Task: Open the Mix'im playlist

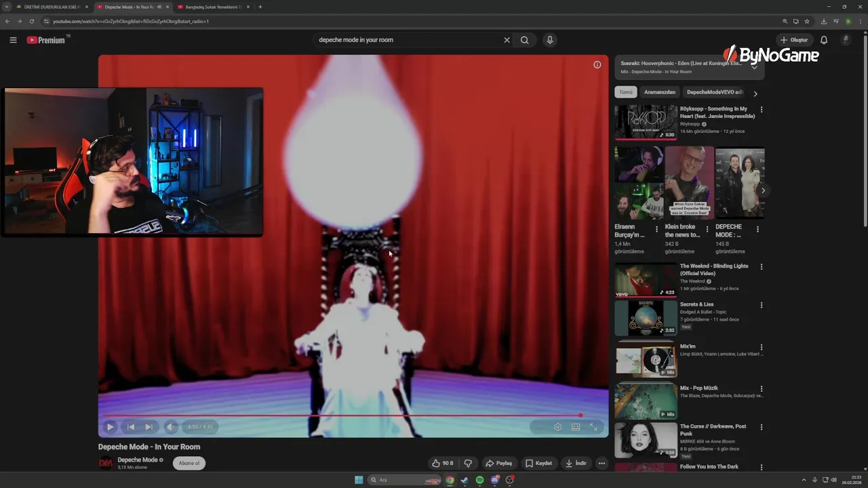Action: point(646,359)
